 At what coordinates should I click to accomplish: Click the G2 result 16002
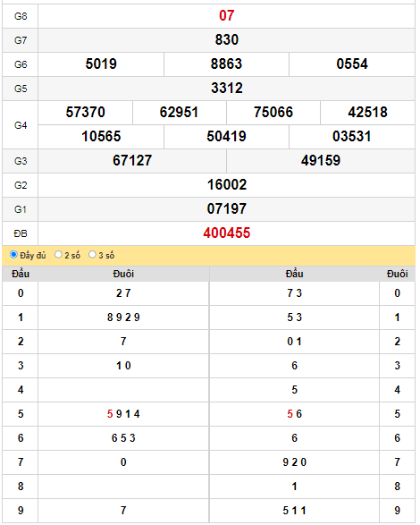coord(227,184)
